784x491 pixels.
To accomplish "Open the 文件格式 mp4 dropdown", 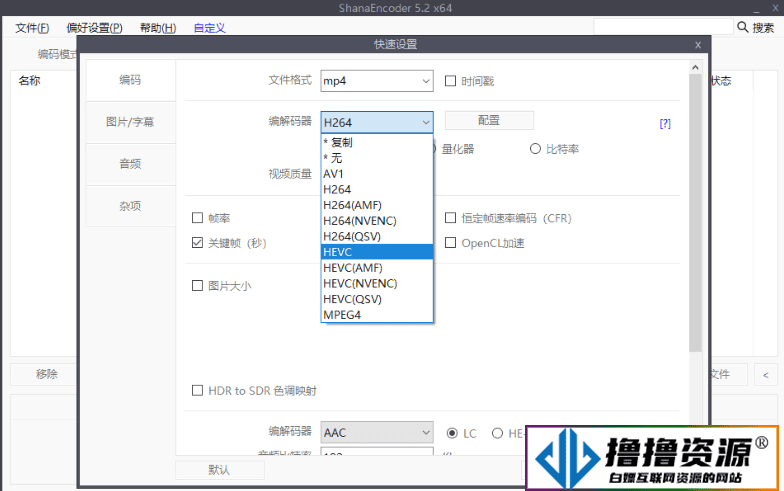I will click(x=376, y=81).
